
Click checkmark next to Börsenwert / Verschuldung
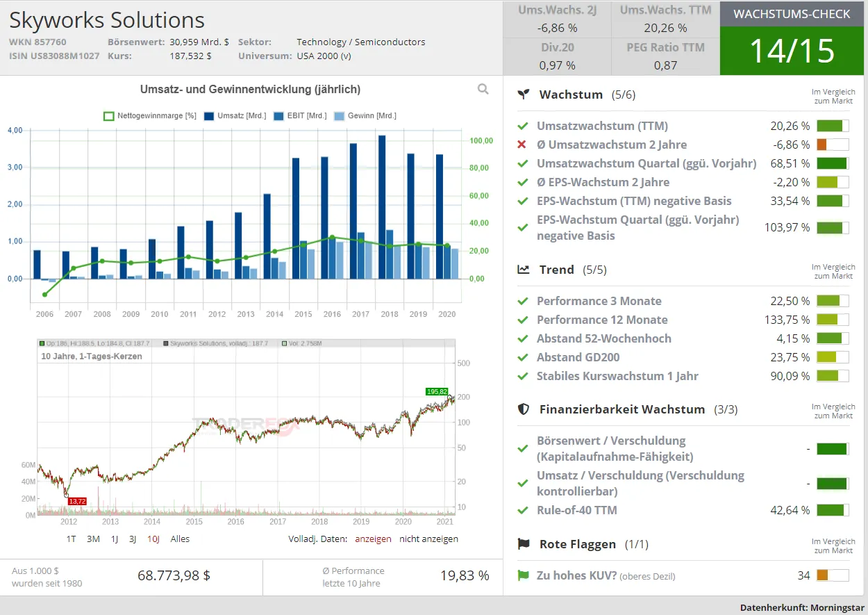(x=522, y=448)
